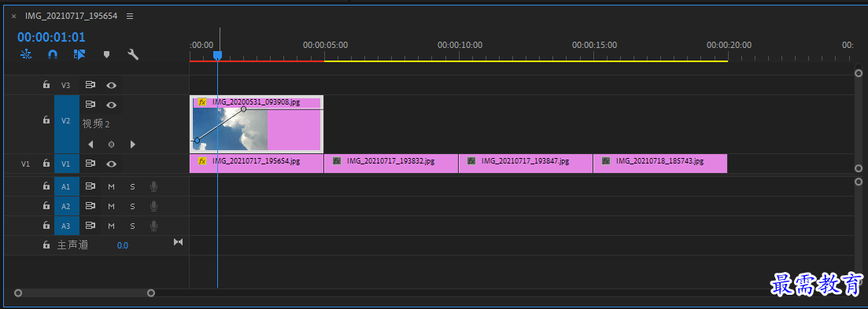This screenshot has height=309, width=868.
Task: Select the first opacity keyframe on V2 clip
Action: [x=197, y=141]
